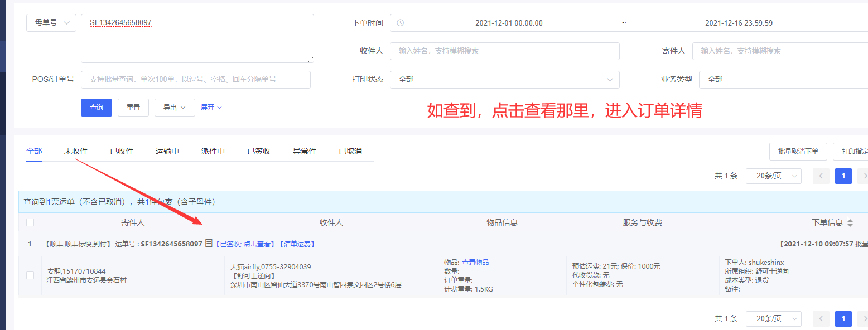Click the waybill number textarea containing SF1342645658097

pyautogui.click(x=197, y=38)
